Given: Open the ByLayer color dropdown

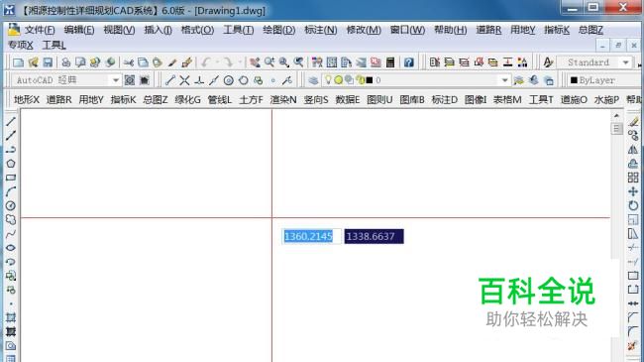Looking at the screenshot, I should pyautogui.click(x=604, y=80).
